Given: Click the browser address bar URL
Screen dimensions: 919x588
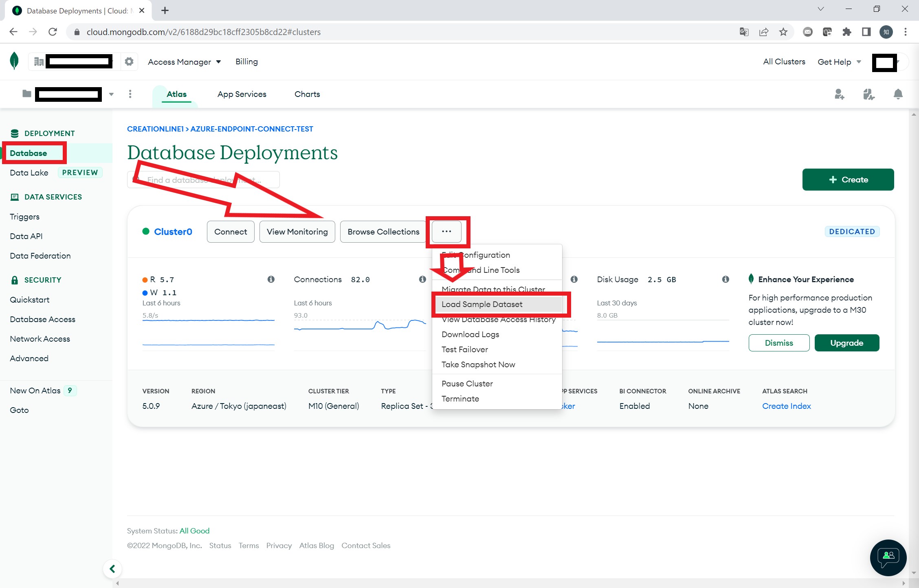Looking at the screenshot, I should [x=203, y=32].
